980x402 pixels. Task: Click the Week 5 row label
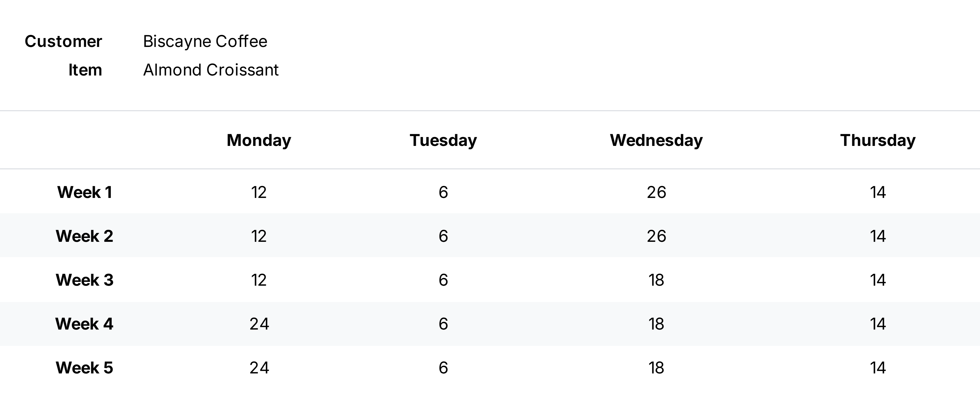click(x=84, y=368)
